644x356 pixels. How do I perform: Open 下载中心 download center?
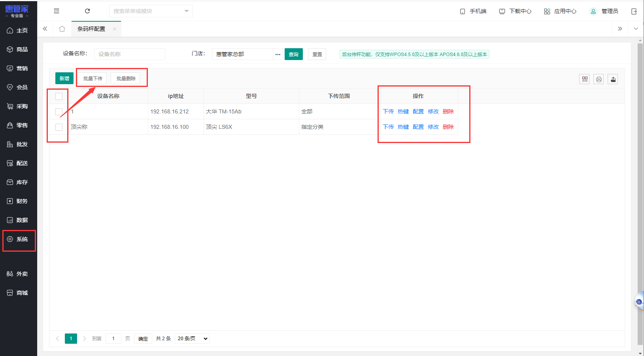(515, 11)
